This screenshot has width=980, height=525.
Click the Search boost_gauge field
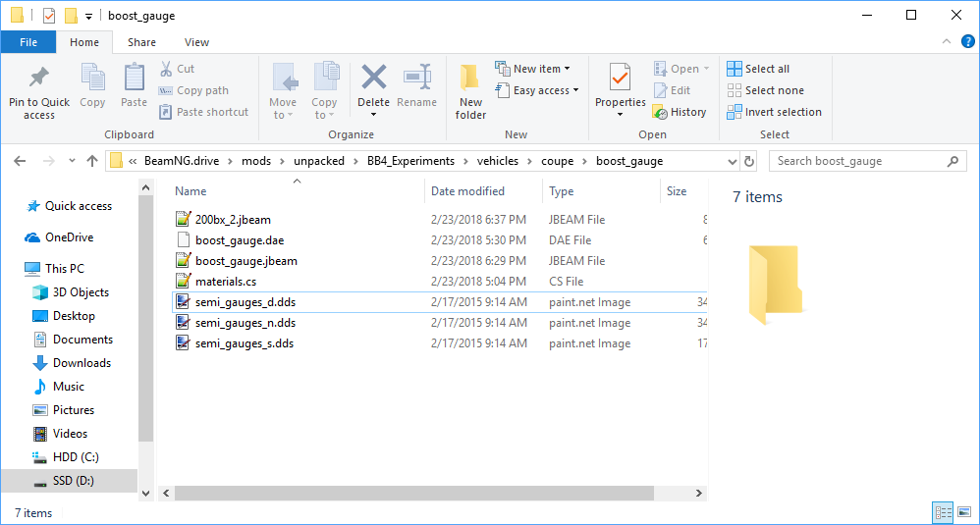(867, 161)
